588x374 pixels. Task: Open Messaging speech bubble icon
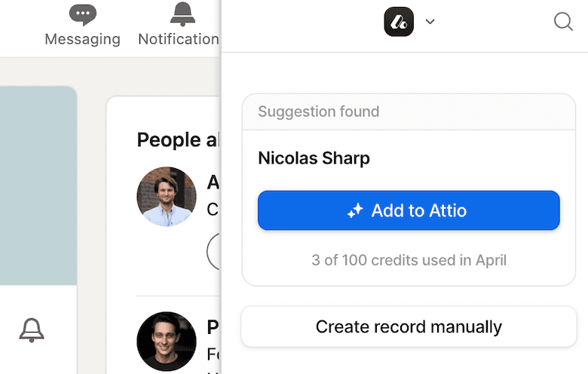[x=82, y=14]
